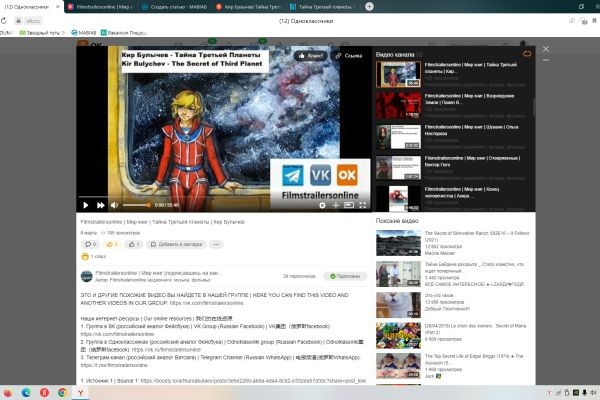Viewport: 600px width, 400px height.
Task: Open Filmstrailersonline Мир книг channel name link
Action: (157, 273)
